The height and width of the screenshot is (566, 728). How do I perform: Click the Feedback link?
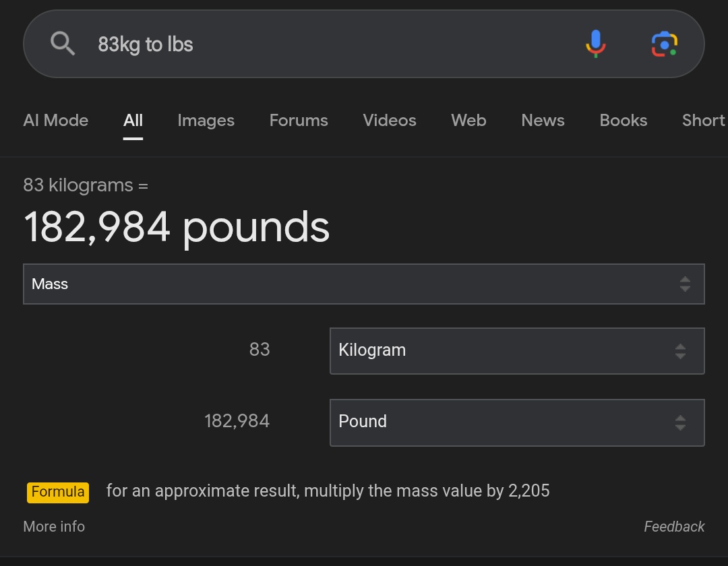click(674, 526)
